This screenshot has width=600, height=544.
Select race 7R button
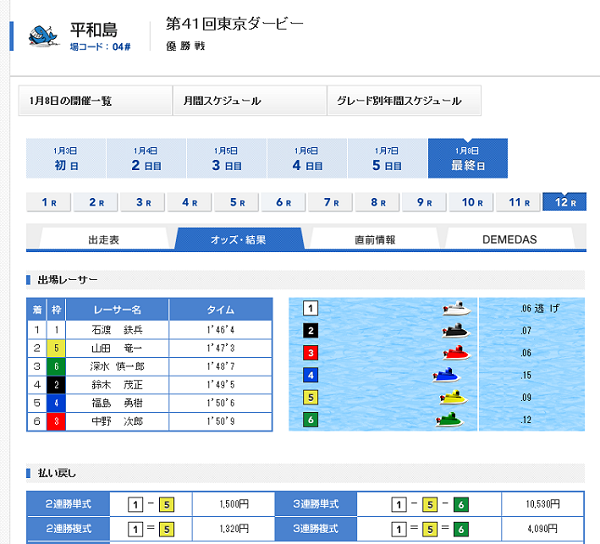[x=331, y=202]
